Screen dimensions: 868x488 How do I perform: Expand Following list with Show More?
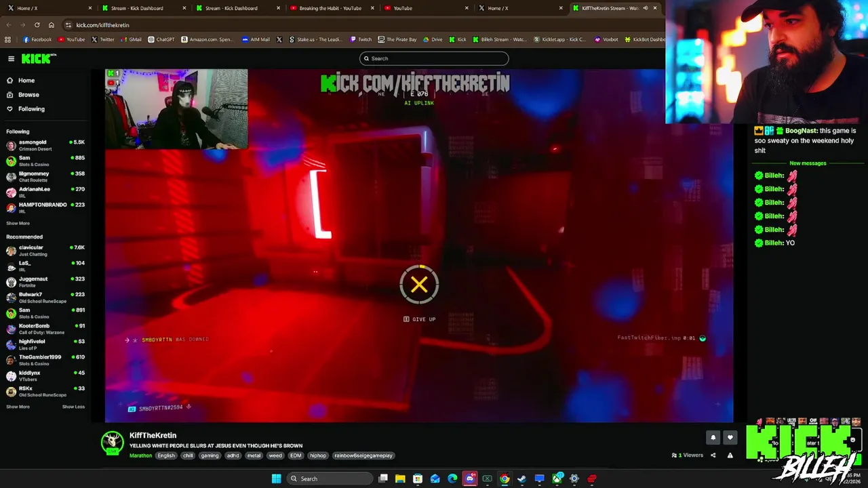[18, 224]
